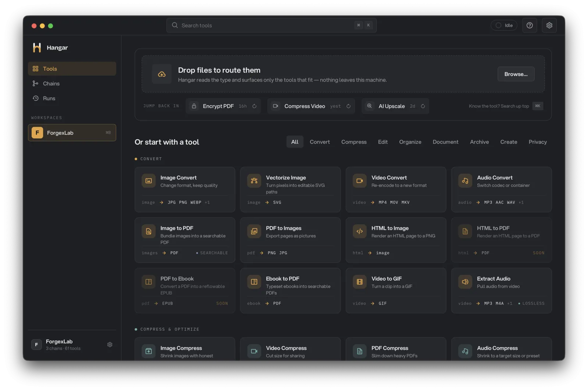Image resolution: width=588 pixels, height=391 pixels.
Task: Select the Document filter tab
Action: (x=445, y=142)
